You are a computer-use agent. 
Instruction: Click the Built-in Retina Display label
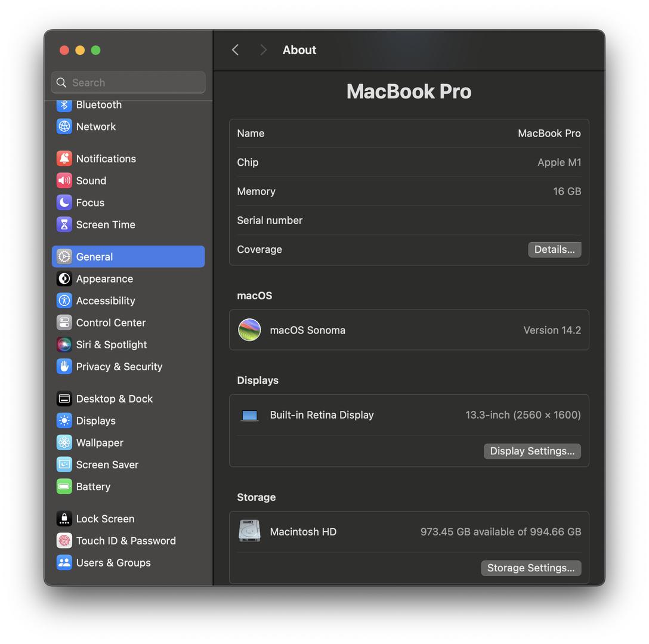point(322,415)
